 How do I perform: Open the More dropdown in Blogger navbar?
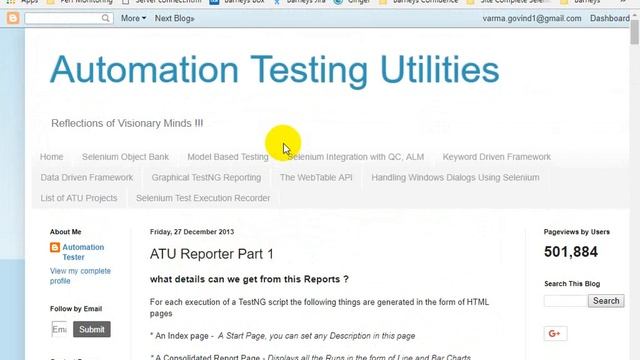tap(133, 18)
